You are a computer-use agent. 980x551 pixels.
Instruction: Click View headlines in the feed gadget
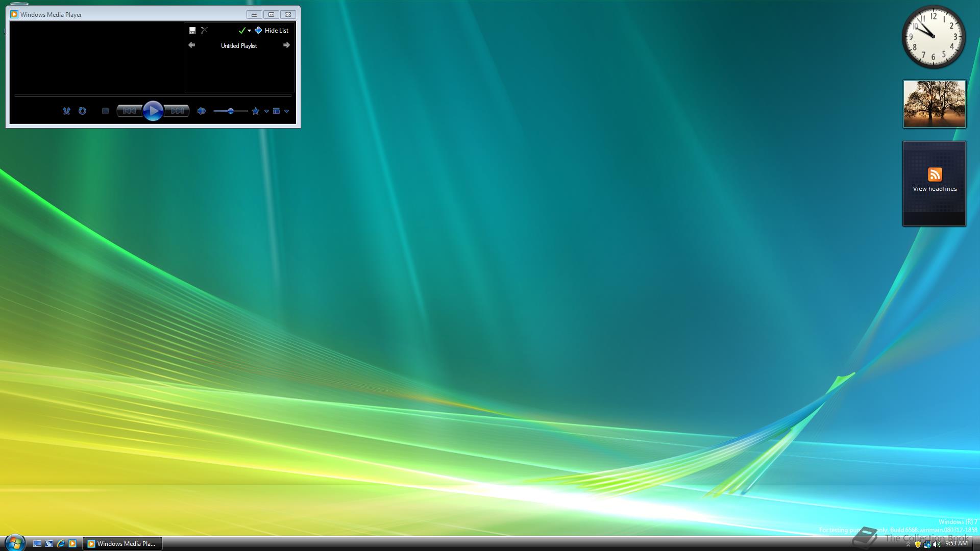(x=935, y=189)
